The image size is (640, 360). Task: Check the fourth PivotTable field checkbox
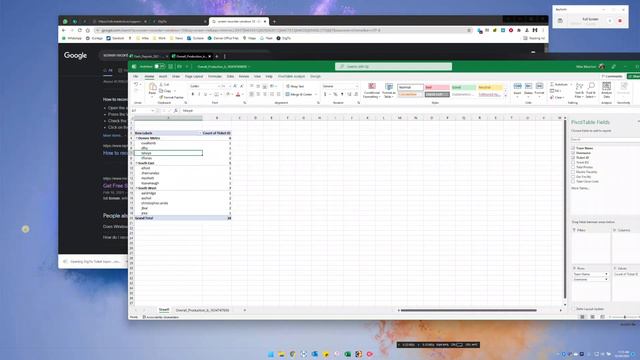click(x=573, y=162)
